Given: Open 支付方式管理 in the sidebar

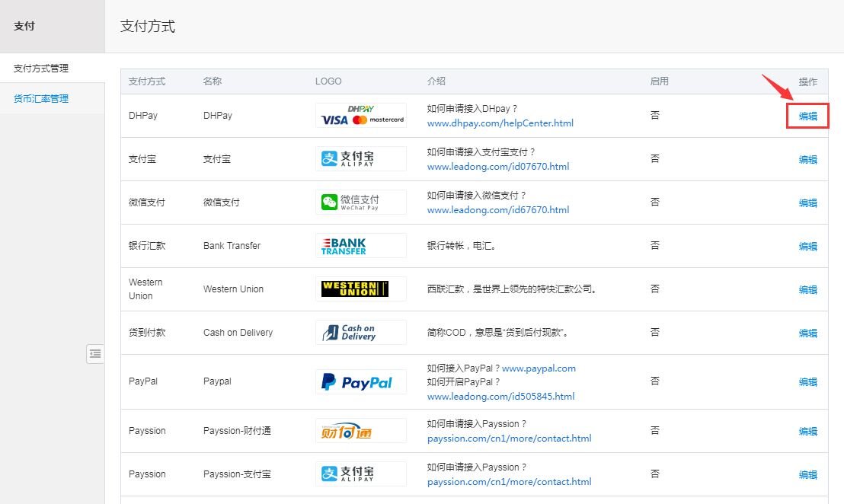Looking at the screenshot, I should pyautogui.click(x=39, y=68).
